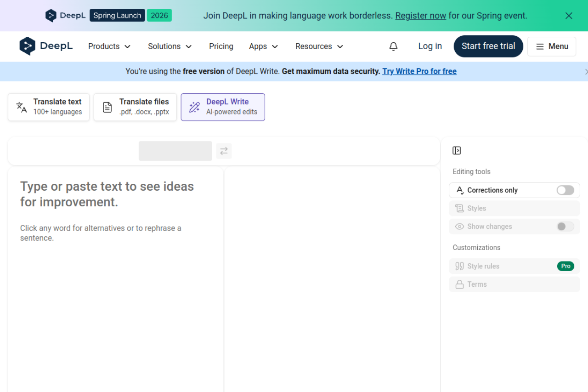
Task: Click the Terms lock icon
Action: (x=459, y=284)
